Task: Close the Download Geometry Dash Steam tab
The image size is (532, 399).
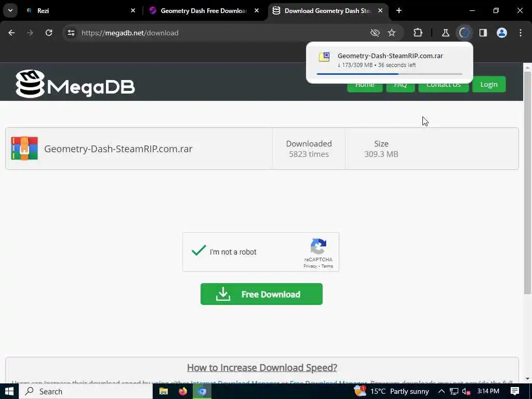Action: 380,10
